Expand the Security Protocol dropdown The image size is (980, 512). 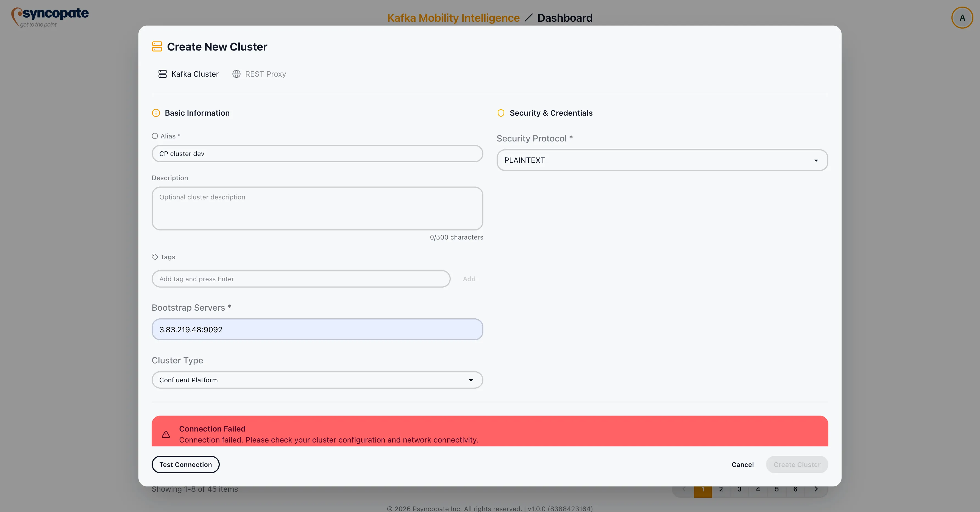click(662, 160)
